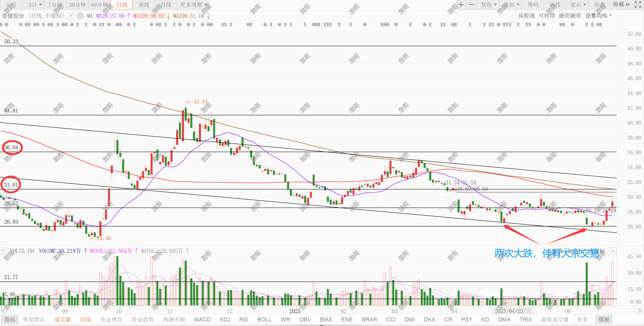Open 显示 display dropdown
644x326 pixels.
[578, 5]
